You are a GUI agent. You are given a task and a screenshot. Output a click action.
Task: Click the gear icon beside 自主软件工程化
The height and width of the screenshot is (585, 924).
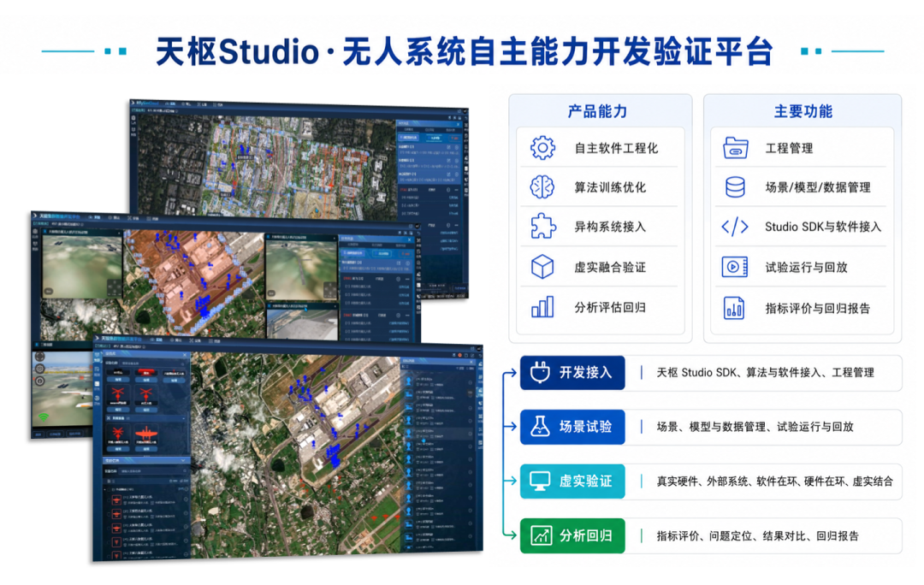(x=542, y=148)
